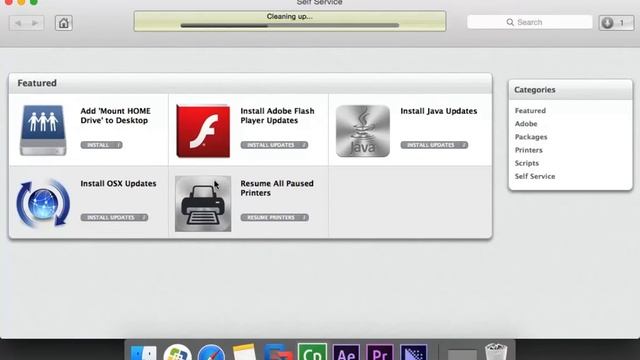This screenshot has height=360, width=640.
Task: Click the Home icon in the toolbar
Action: tap(64, 23)
